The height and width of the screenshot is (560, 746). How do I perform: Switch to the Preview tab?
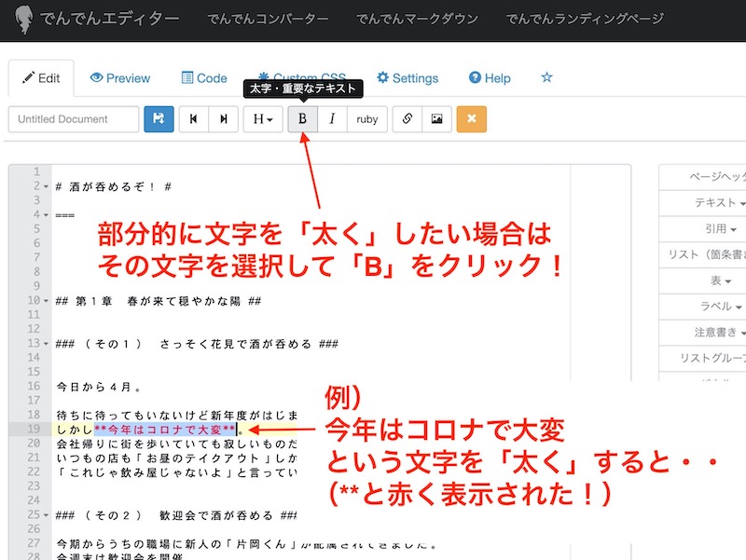(x=119, y=78)
